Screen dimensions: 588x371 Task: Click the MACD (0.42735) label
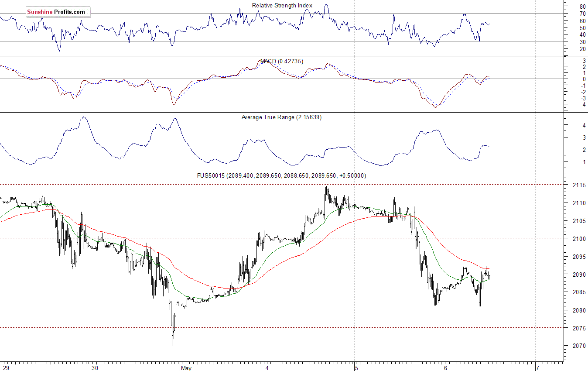282,62
